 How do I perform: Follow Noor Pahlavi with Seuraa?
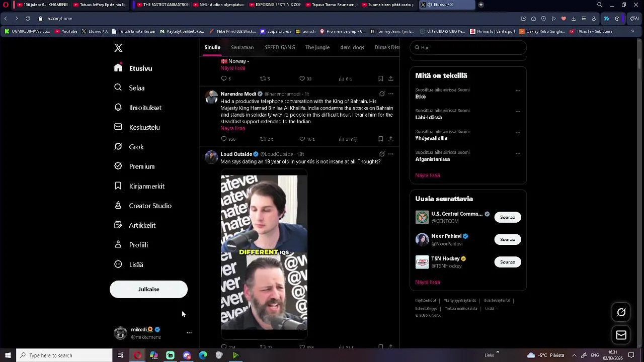pos(508,239)
